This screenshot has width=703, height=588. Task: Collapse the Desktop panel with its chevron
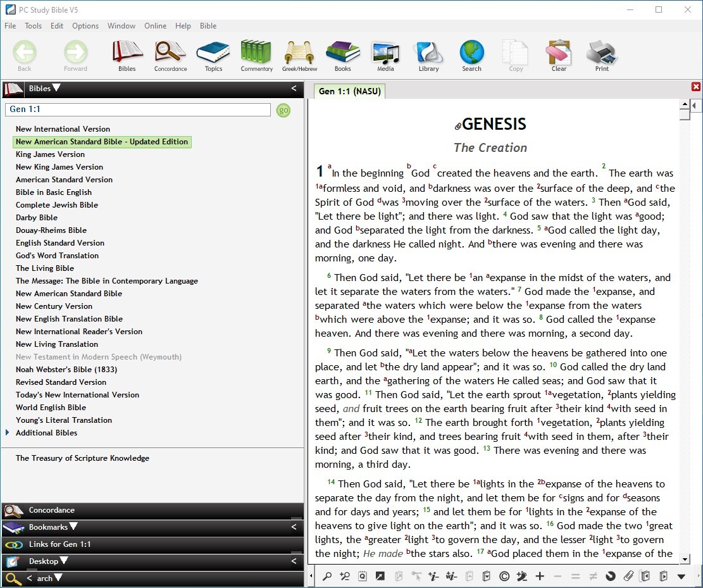(x=294, y=561)
